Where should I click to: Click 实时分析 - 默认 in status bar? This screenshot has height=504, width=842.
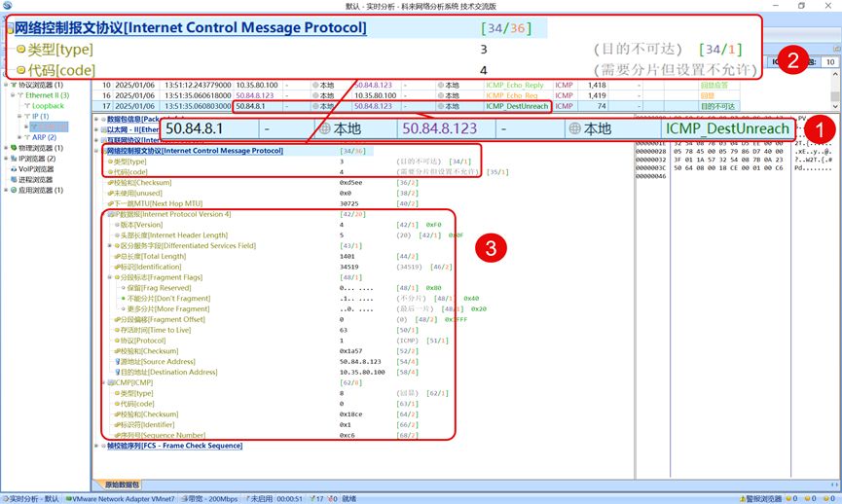[30, 498]
